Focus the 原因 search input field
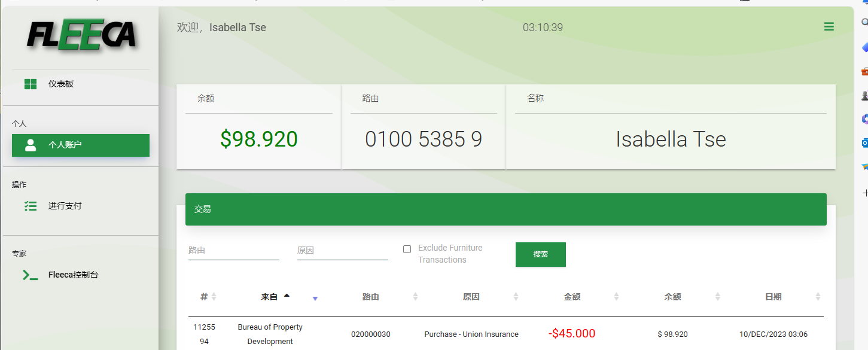The height and width of the screenshot is (350, 868). (343, 251)
